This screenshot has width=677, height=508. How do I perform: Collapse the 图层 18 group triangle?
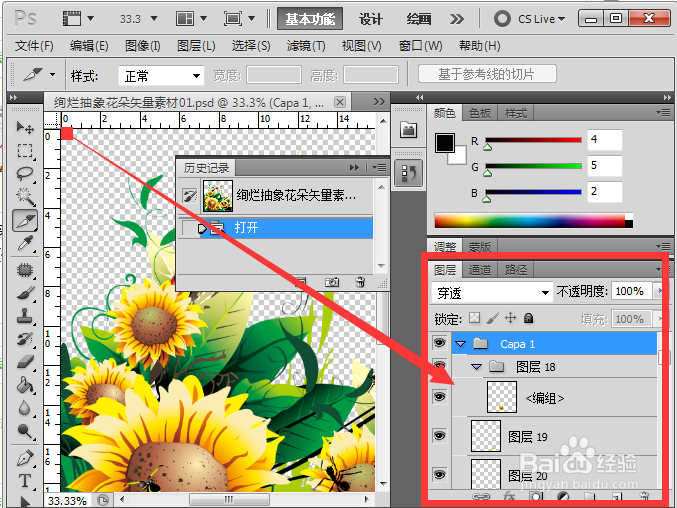click(x=476, y=367)
